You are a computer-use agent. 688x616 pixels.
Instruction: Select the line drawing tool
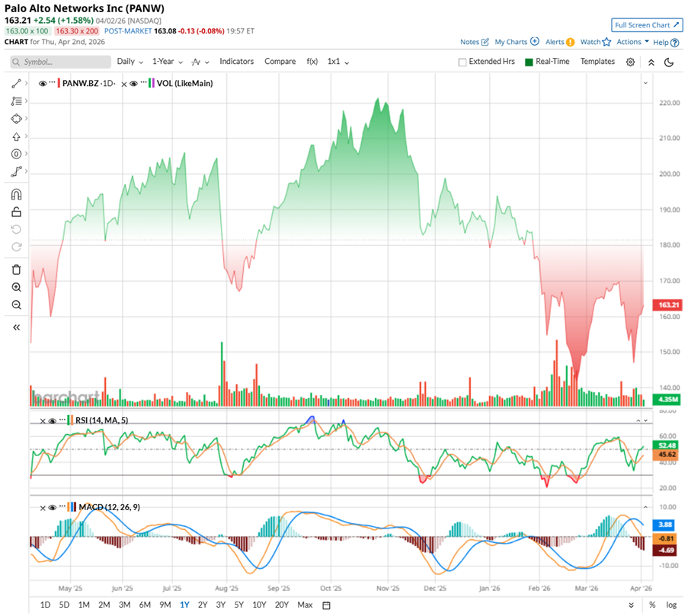(16, 83)
